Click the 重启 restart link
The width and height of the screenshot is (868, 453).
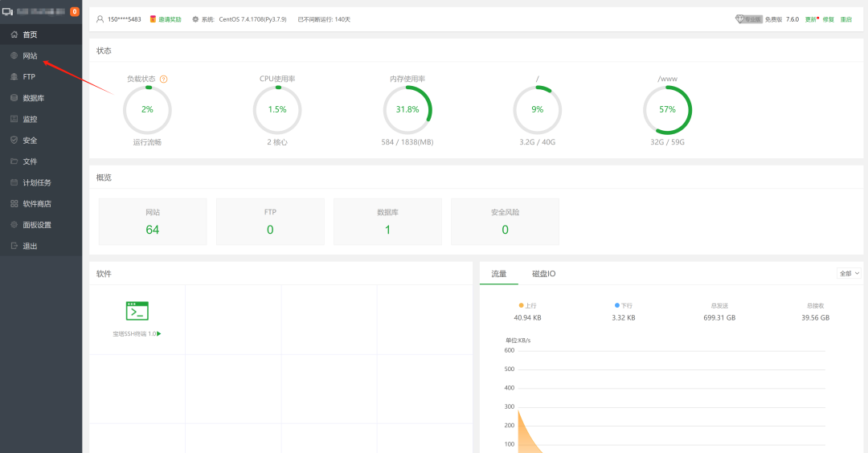[846, 19]
